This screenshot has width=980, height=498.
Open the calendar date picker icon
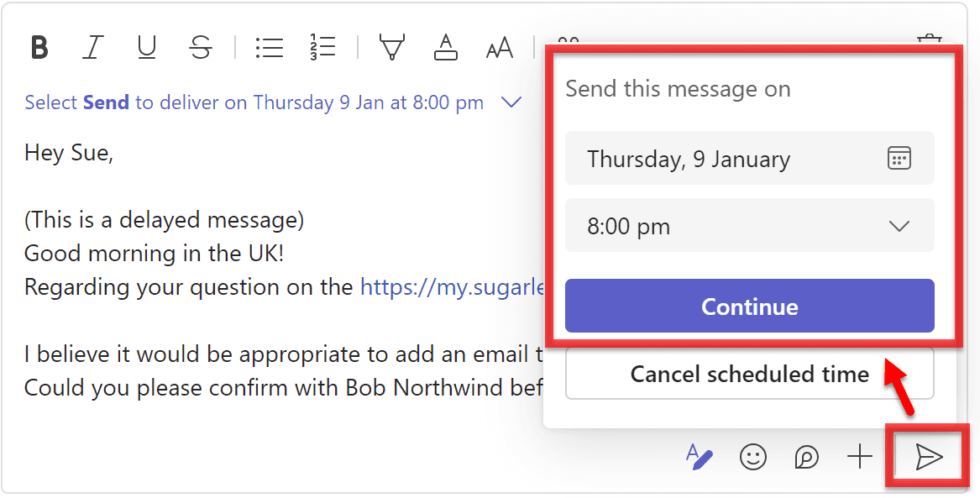click(899, 158)
